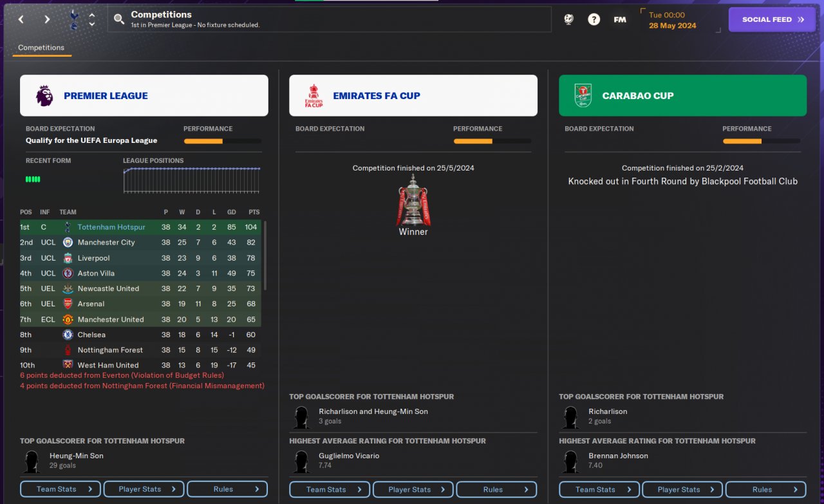Open Team Stats under Premier League
The height and width of the screenshot is (504, 824).
(61, 489)
